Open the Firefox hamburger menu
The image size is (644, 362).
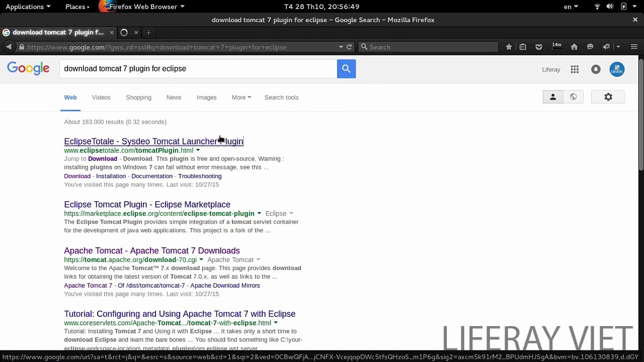[634, 47]
